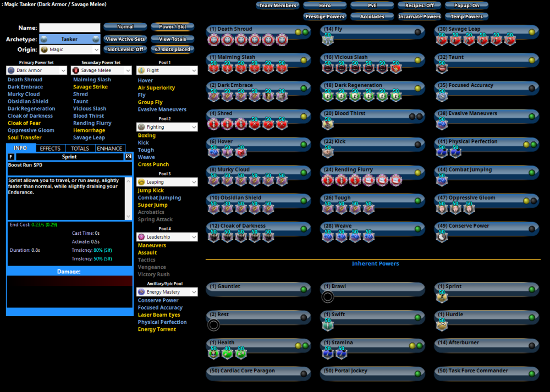
Task: Click the View Totals button
Action: click(x=172, y=39)
